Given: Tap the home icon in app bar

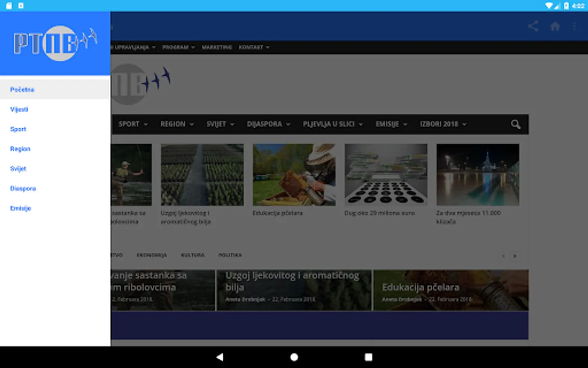Looking at the screenshot, I should point(555,26).
